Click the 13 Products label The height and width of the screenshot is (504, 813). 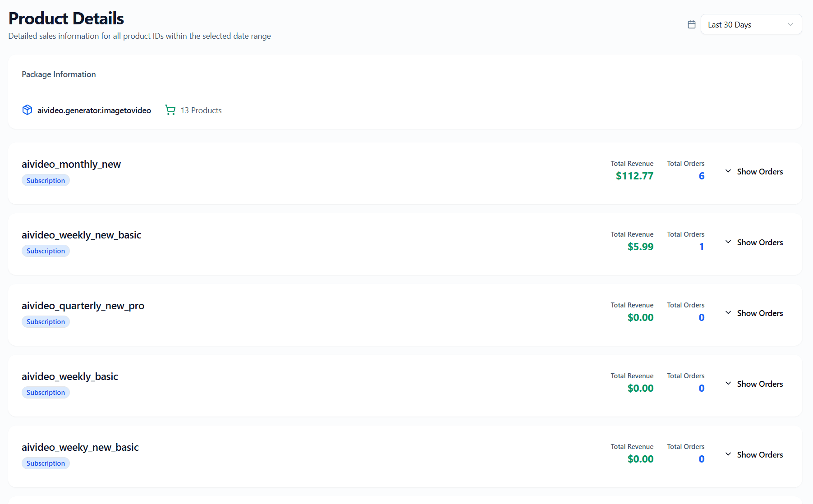coord(201,110)
